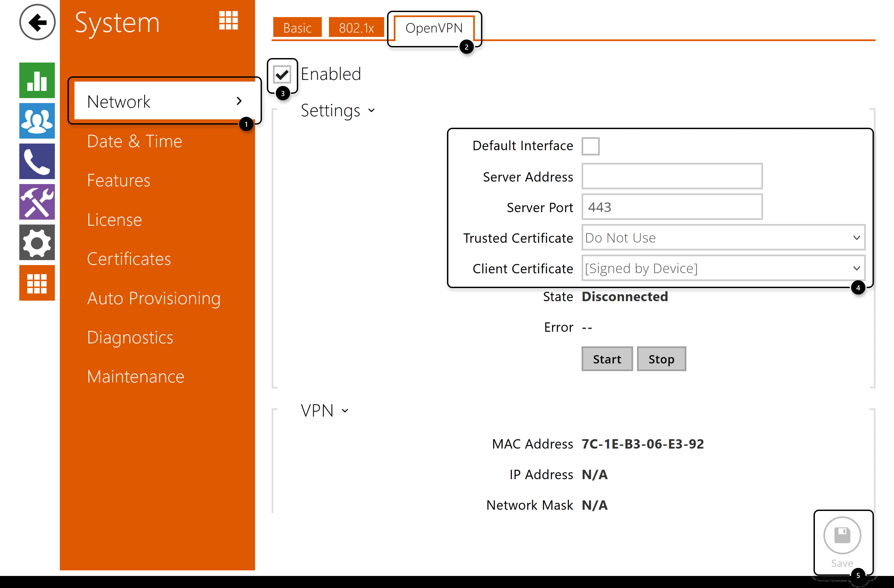Open the Status statistics section icon

[37, 80]
